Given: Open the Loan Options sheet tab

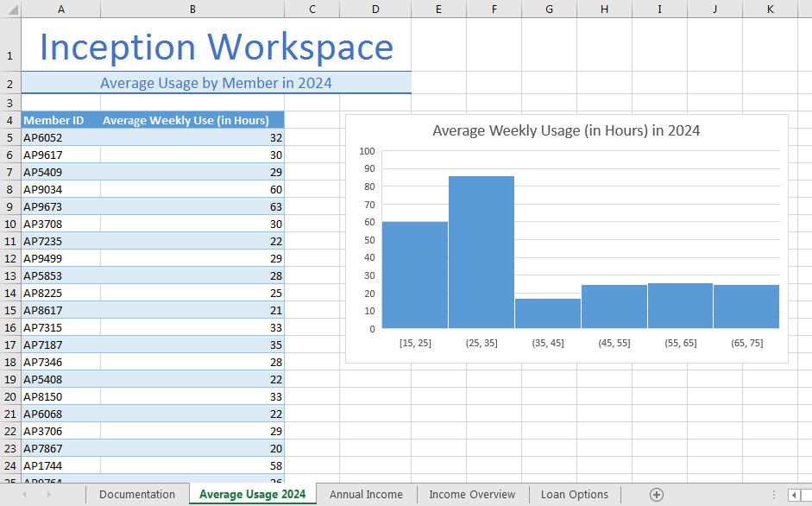Looking at the screenshot, I should point(574,494).
